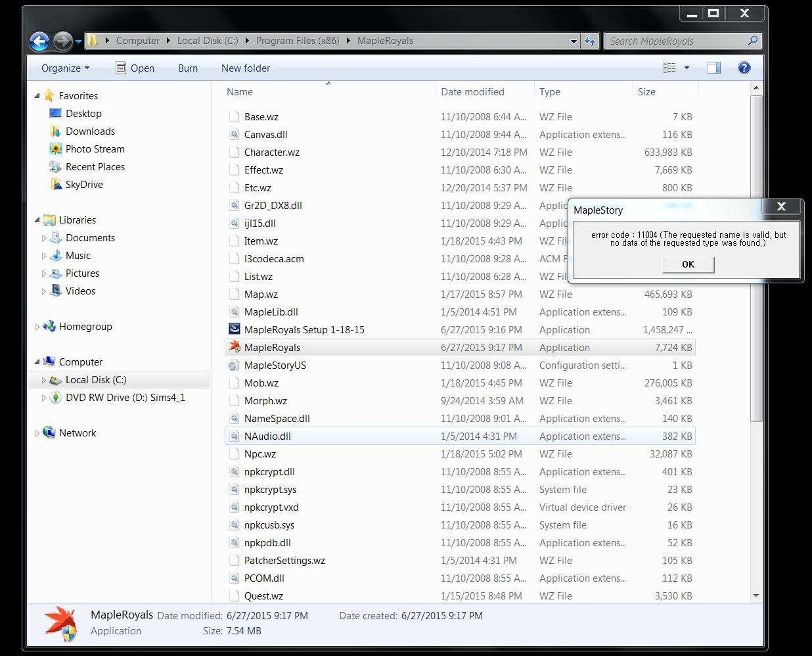Open the address bar history dropdown
The width and height of the screenshot is (812, 656).
(x=574, y=41)
